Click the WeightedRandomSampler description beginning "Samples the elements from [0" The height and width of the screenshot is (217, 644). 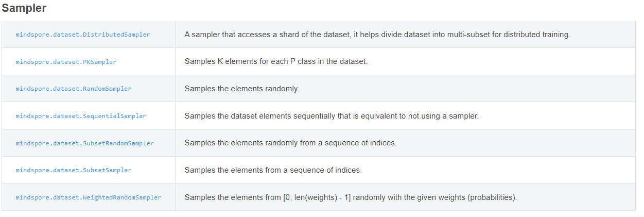350,197
